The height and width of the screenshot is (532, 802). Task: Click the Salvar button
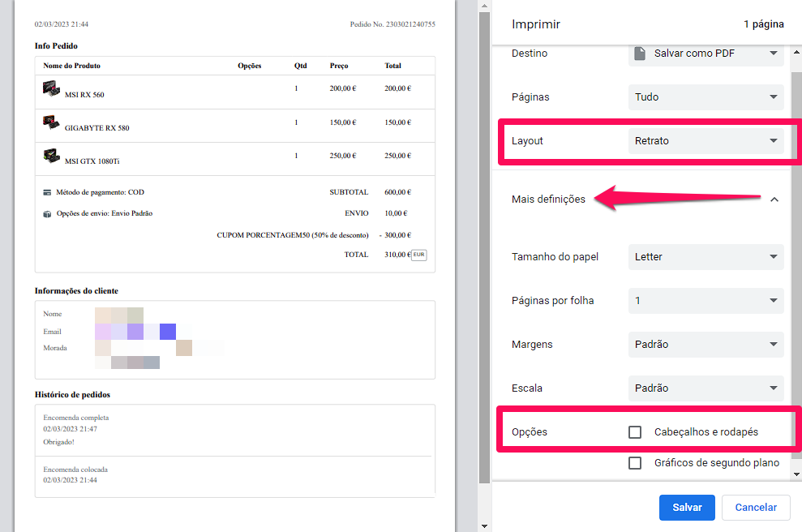[x=687, y=508]
